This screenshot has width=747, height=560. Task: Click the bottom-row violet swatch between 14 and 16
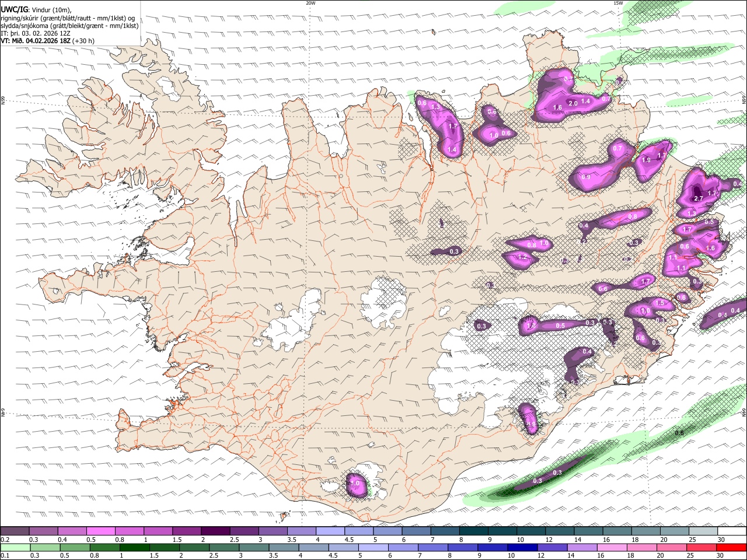click(582, 548)
